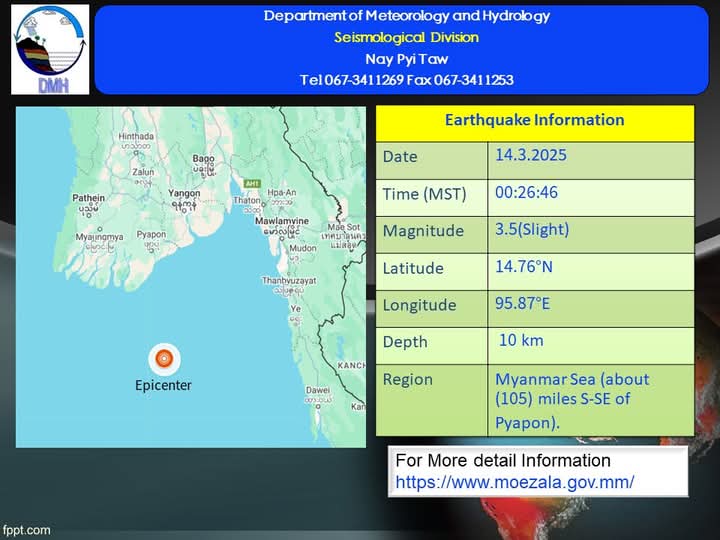Select the Pathein label on the map

(x=88, y=198)
